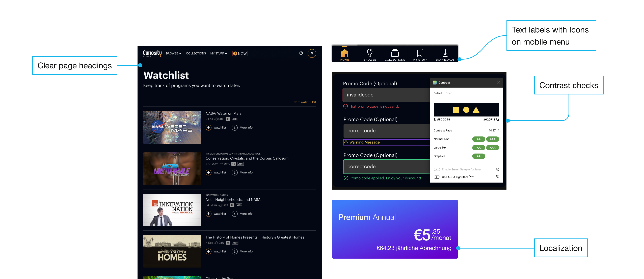Viewport: 644px width, 279px height.
Task: Click More Info icon for NASA: Water on Mars
Action: 234,127
